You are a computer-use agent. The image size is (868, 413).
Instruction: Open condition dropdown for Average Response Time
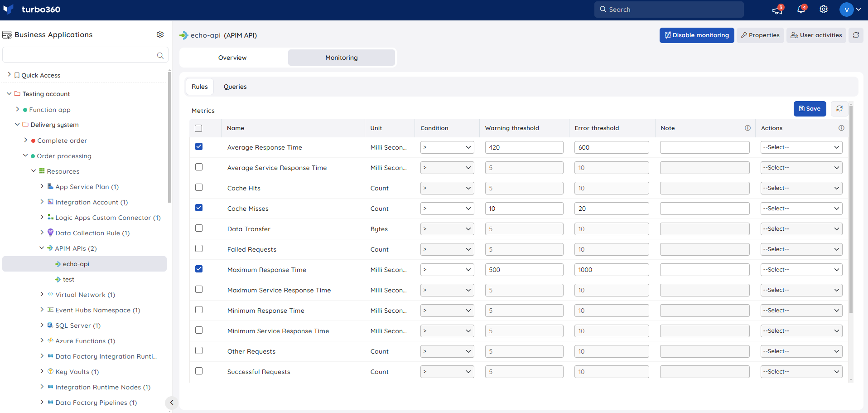click(x=447, y=147)
